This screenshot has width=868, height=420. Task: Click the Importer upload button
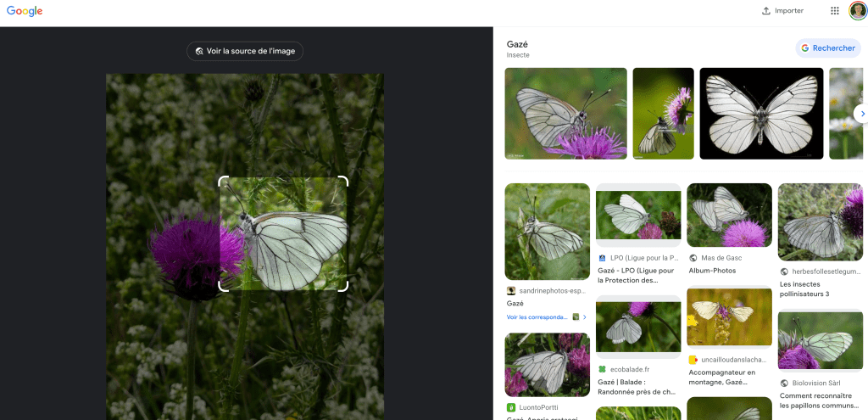point(782,11)
